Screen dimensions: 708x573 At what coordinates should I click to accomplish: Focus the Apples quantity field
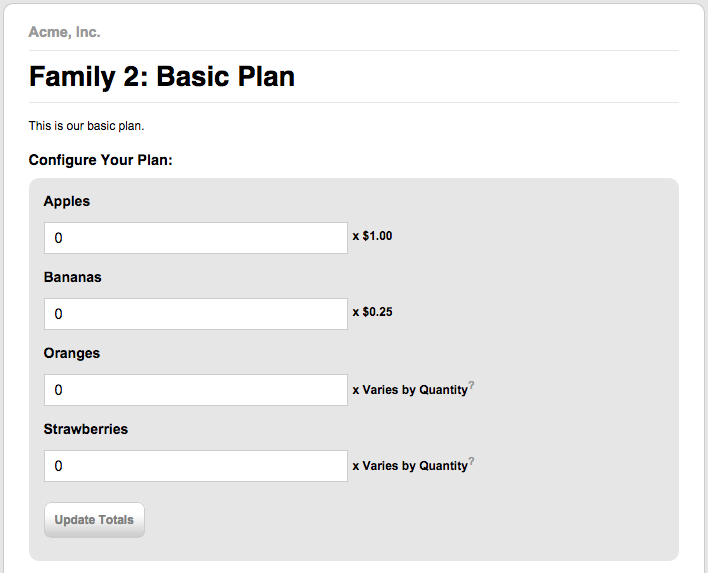pyautogui.click(x=196, y=238)
